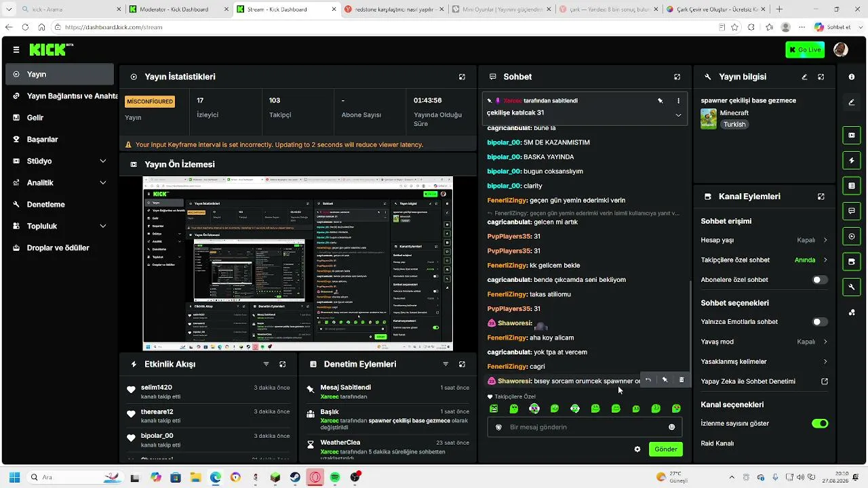Open Başarılar in the sidebar
The image size is (868, 488).
point(60,140)
